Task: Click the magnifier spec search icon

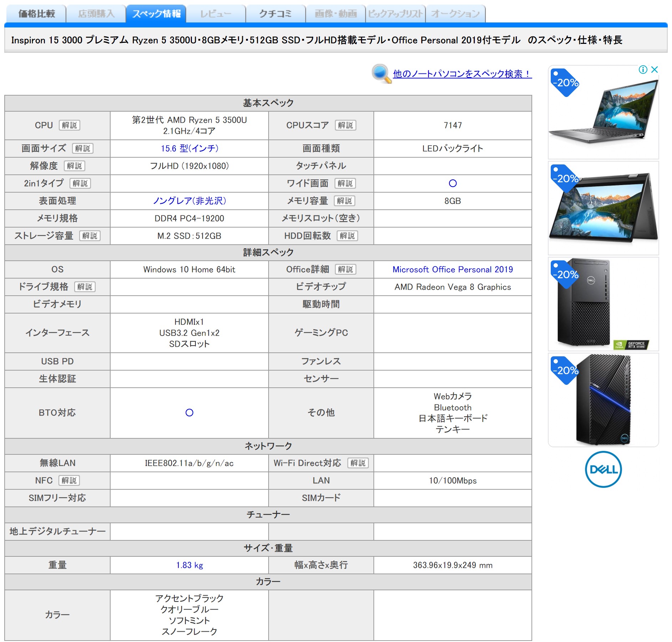Action: coord(381,74)
